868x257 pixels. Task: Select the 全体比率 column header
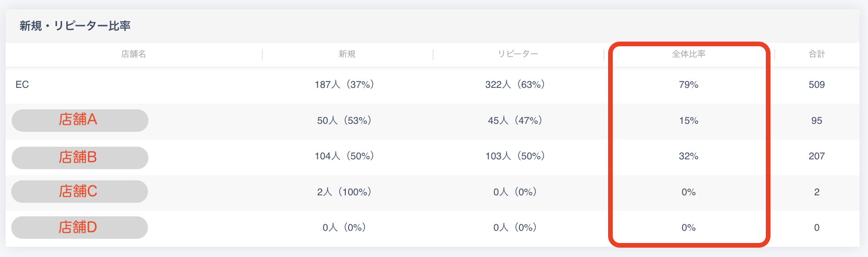pos(688,54)
